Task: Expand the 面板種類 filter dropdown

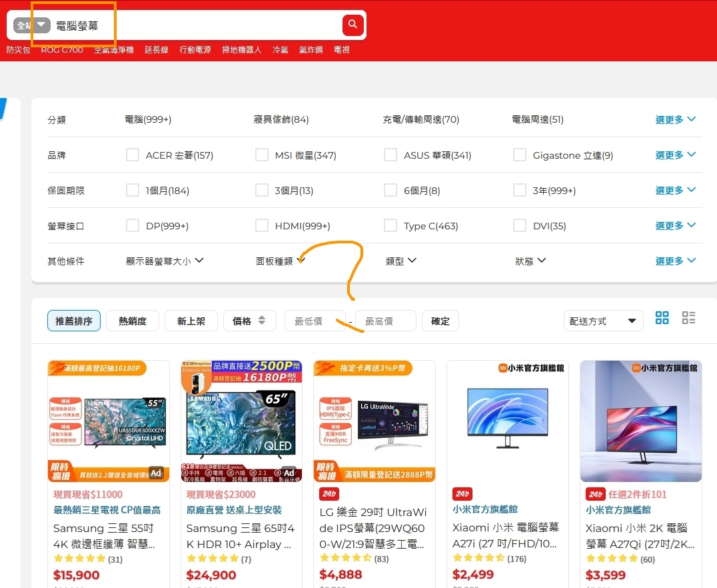Action: pyautogui.click(x=281, y=261)
